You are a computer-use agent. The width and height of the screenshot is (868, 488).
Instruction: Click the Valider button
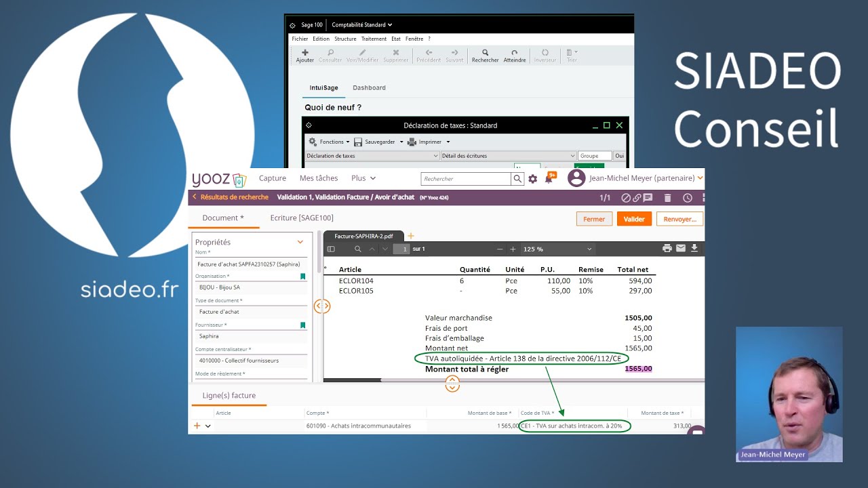pyautogui.click(x=634, y=219)
